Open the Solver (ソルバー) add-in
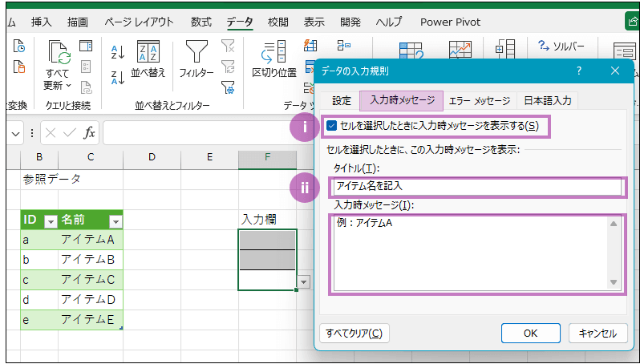This screenshot has width=640, height=364. 561,47
